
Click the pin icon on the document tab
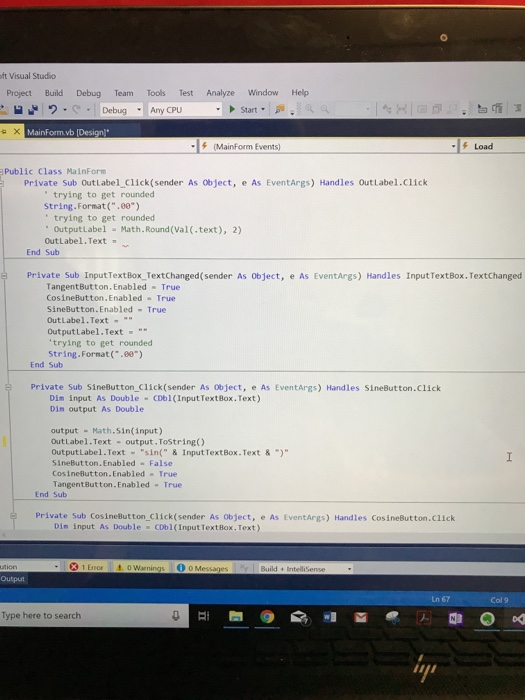tap(4, 132)
